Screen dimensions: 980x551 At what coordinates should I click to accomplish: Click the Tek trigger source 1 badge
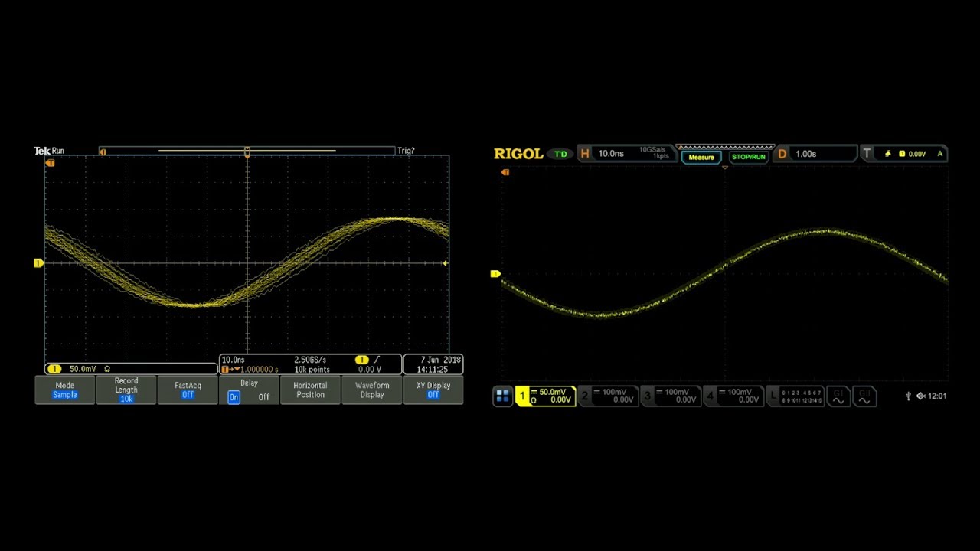tap(361, 360)
